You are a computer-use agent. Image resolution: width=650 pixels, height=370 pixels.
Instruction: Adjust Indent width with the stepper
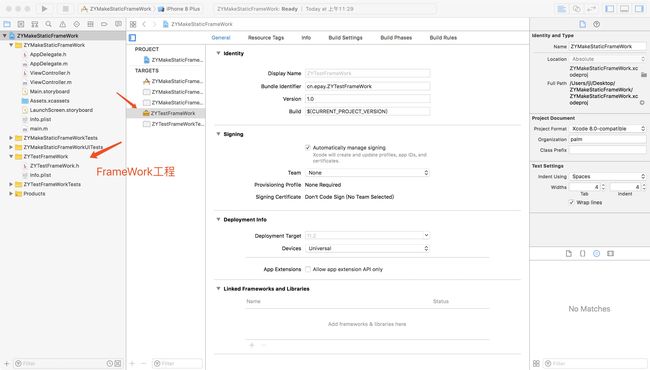point(644,187)
